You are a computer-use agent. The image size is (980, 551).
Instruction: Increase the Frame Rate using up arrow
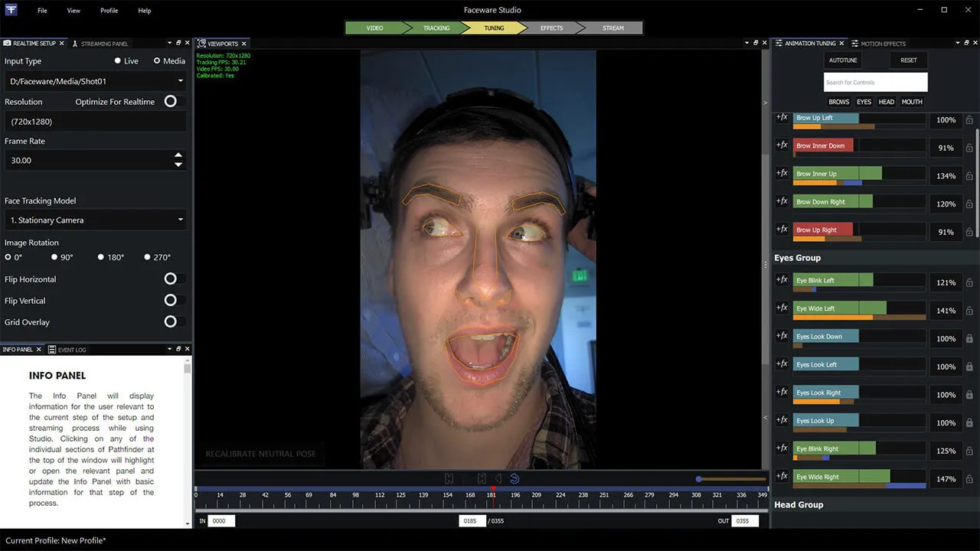pos(178,155)
